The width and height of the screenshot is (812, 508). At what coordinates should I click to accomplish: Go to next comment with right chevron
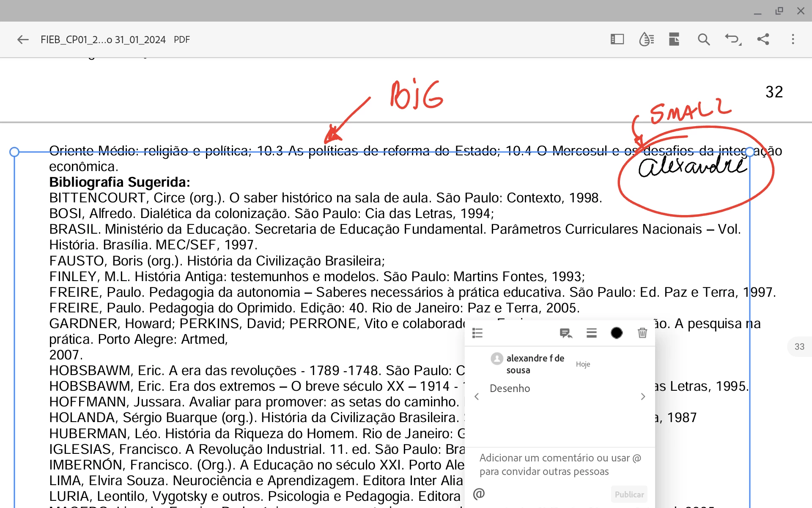point(643,397)
